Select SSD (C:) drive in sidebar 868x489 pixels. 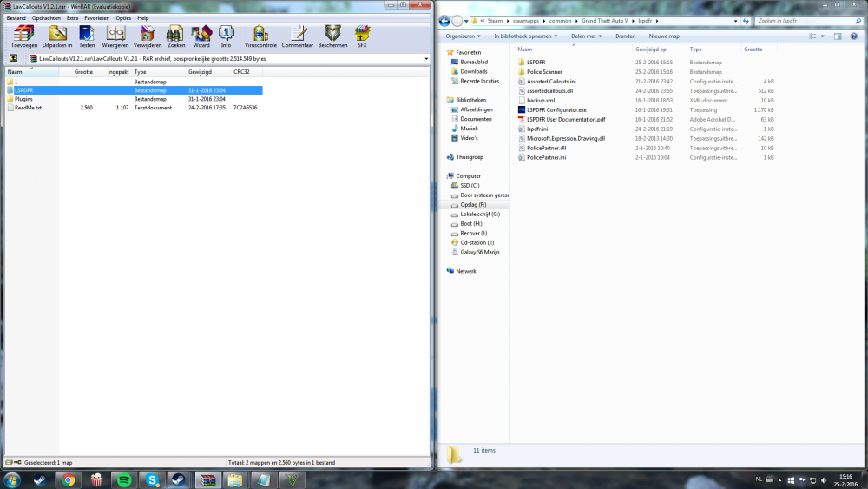tap(470, 186)
